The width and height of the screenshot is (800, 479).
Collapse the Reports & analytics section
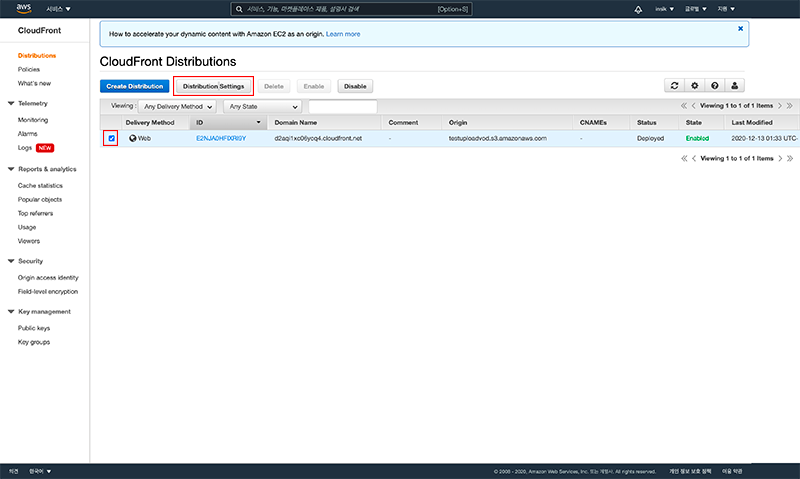[x=11, y=169]
